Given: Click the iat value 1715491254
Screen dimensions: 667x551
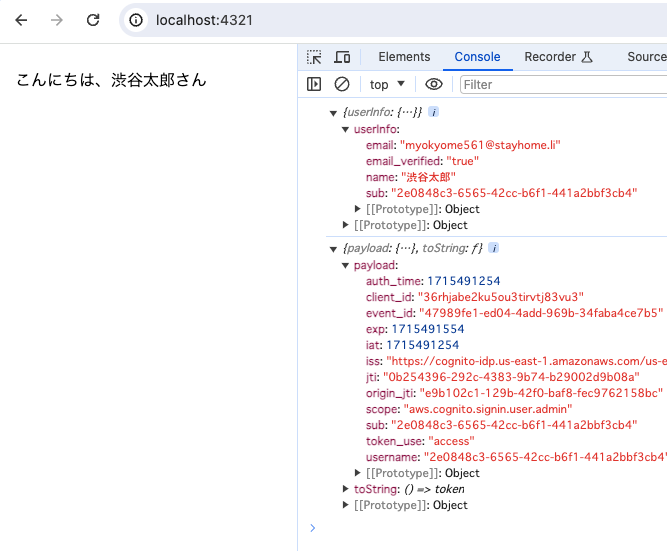Looking at the screenshot, I should click(423, 345).
